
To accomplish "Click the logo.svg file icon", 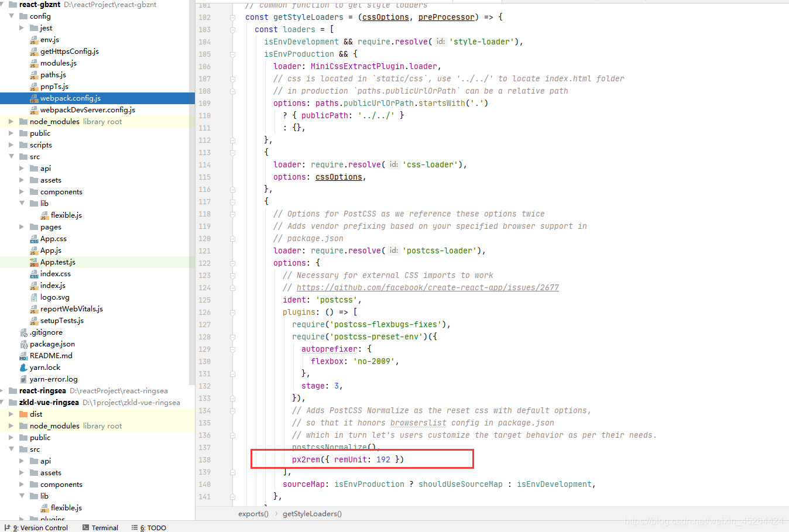I will (x=34, y=297).
